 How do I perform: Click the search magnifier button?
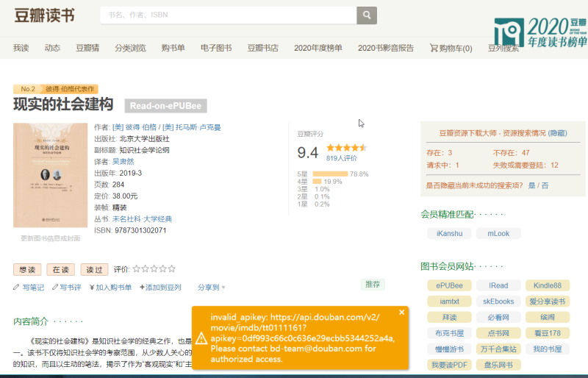(x=366, y=15)
